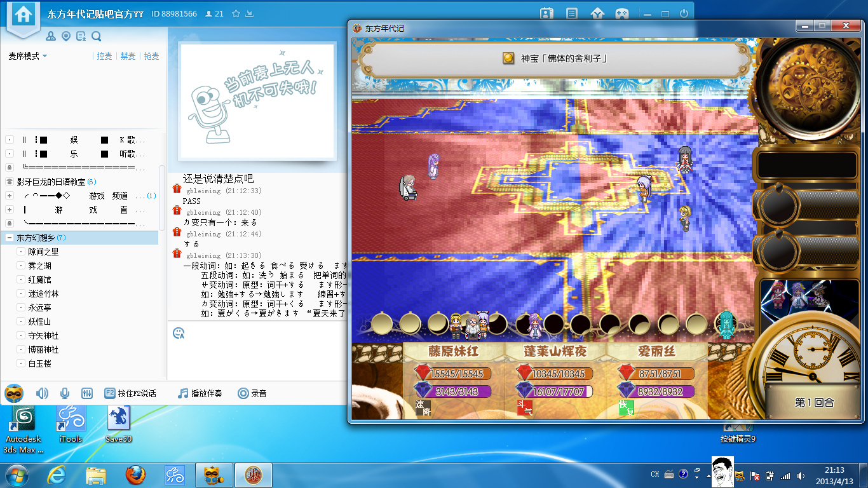Click the 按住F2说话 talk button
The image size is (868, 488).
click(x=130, y=393)
